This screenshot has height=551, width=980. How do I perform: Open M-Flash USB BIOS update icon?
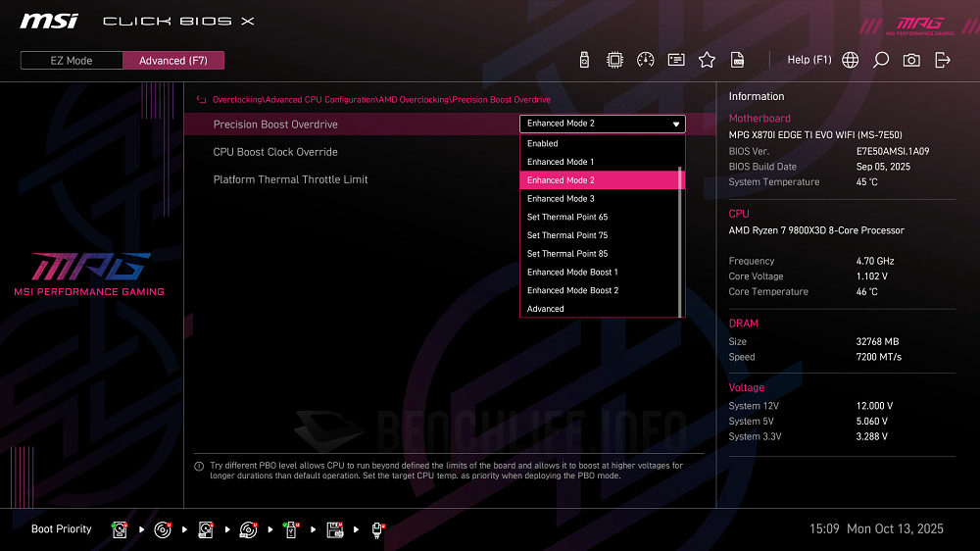pos(585,60)
